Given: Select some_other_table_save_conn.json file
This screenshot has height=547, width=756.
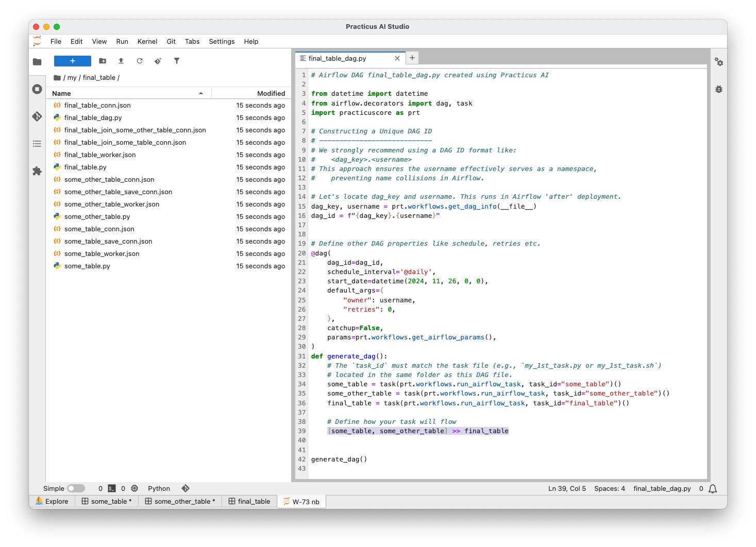Looking at the screenshot, I should click(169, 192).
